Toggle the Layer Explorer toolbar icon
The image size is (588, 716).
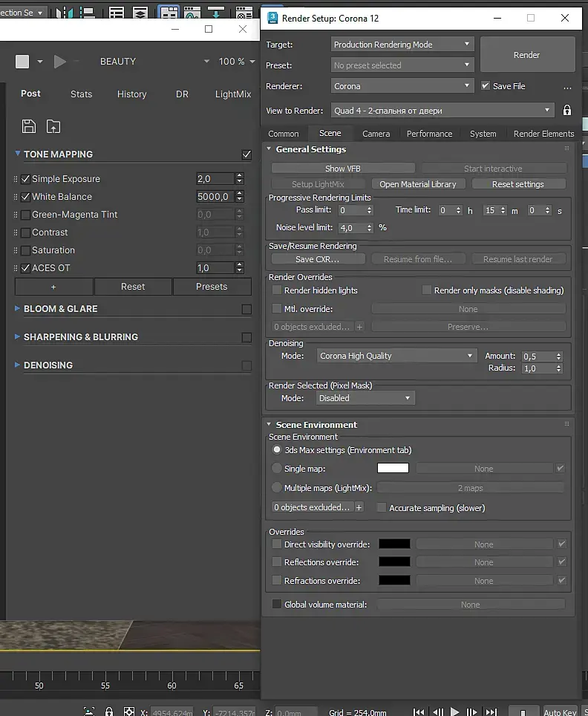pyautogui.click(x=140, y=13)
